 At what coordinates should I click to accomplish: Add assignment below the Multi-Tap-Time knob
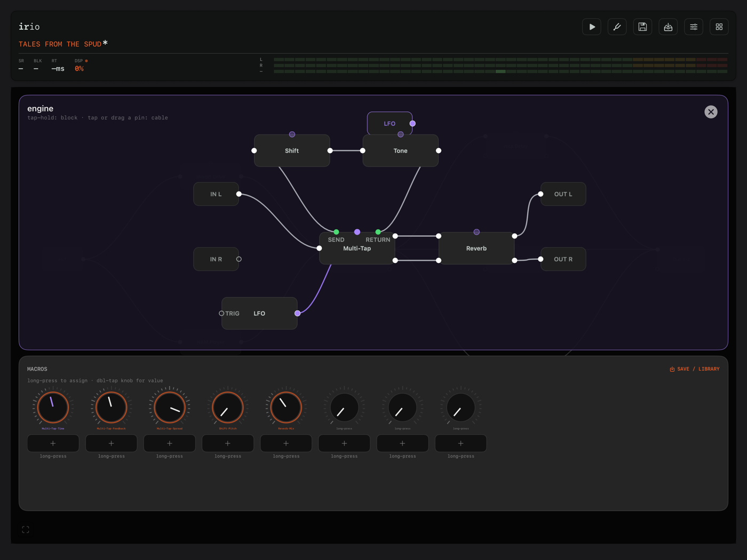(x=53, y=443)
